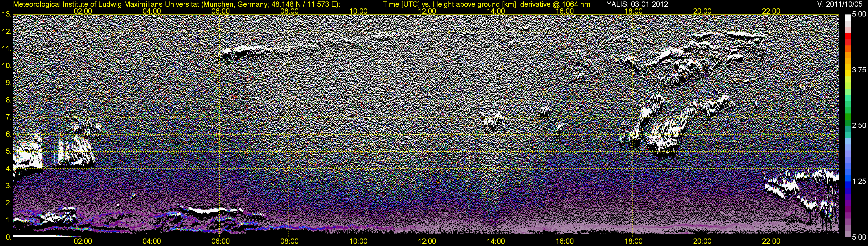Click the lower 5.00 color scale value

point(859,237)
